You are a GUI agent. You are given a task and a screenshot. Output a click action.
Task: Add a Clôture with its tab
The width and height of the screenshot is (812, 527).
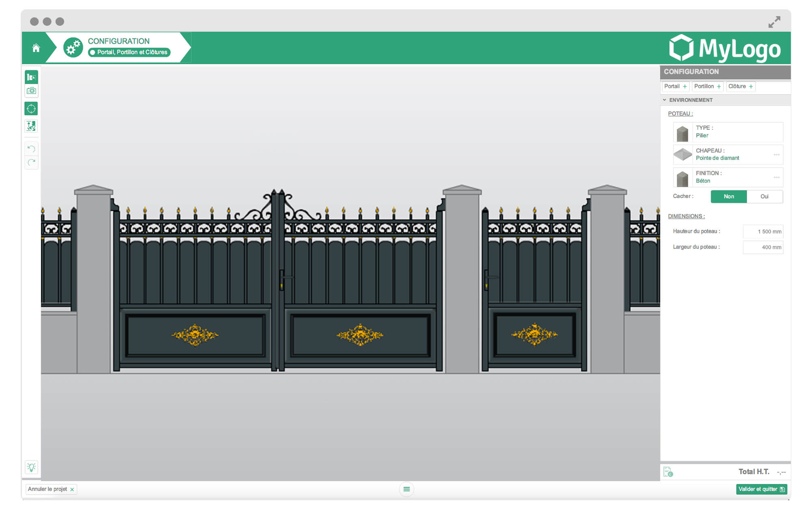(x=741, y=86)
